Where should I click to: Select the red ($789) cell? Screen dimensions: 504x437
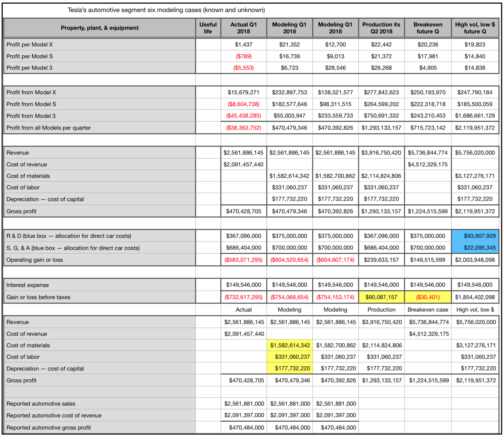point(244,56)
